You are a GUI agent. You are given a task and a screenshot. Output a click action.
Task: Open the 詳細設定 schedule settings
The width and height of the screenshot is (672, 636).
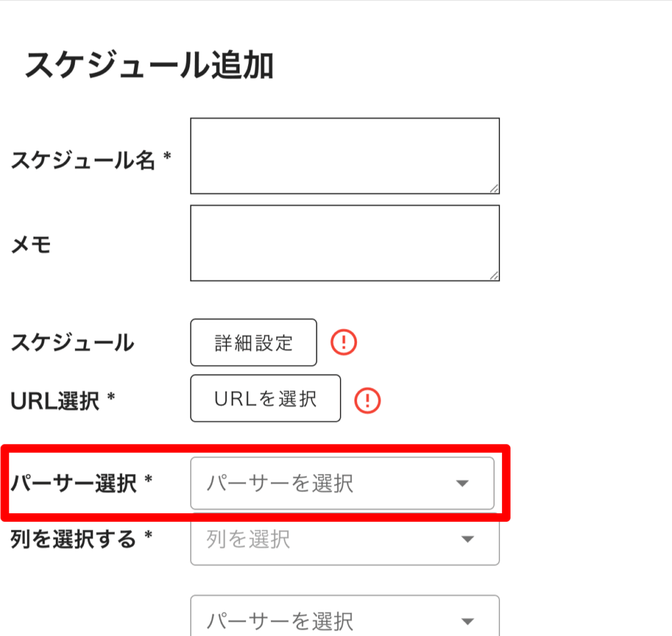coord(253,343)
